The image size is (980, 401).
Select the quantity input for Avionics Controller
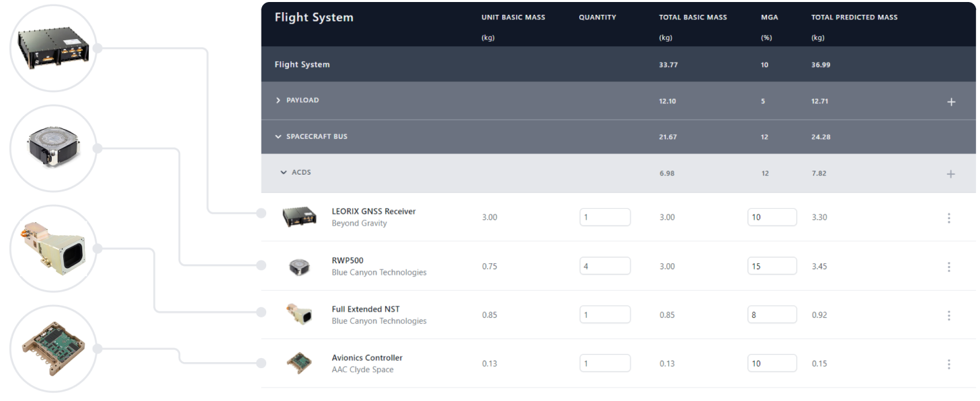tap(605, 363)
